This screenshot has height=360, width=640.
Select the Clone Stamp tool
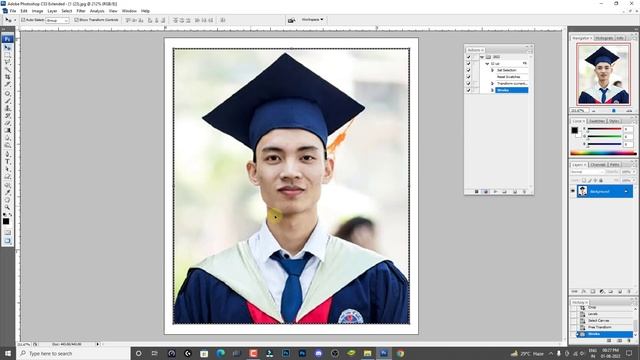(x=7, y=108)
